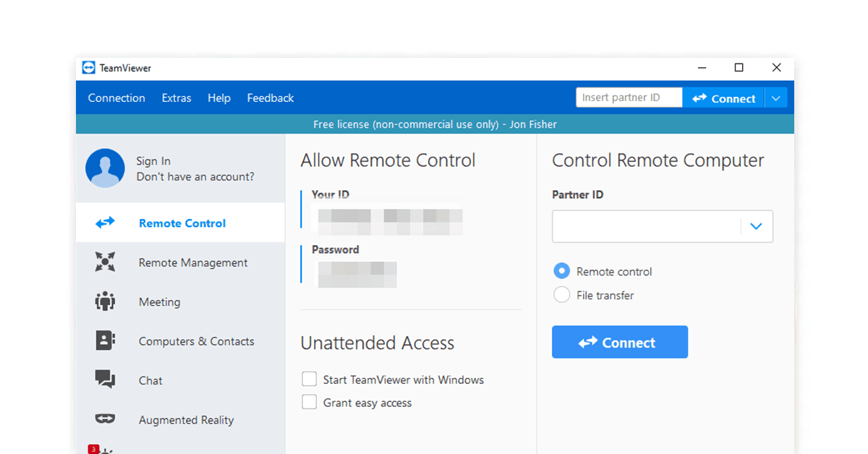868x454 pixels.
Task: Click the Insert partner ID field
Action: point(629,98)
